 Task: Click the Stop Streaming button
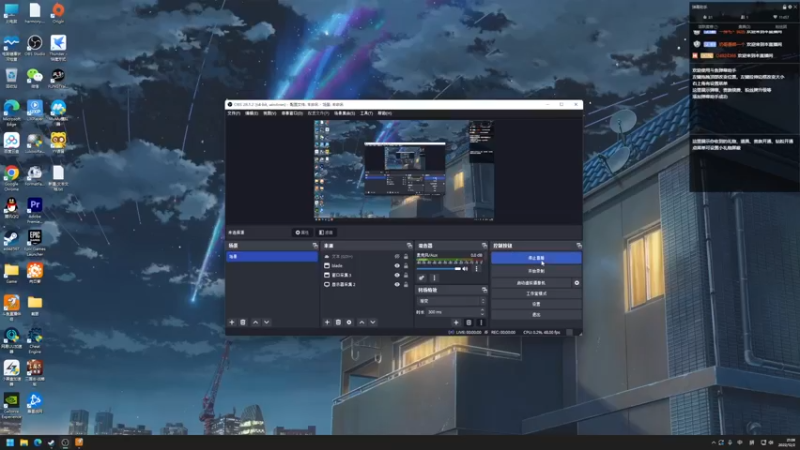click(x=536, y=258)
